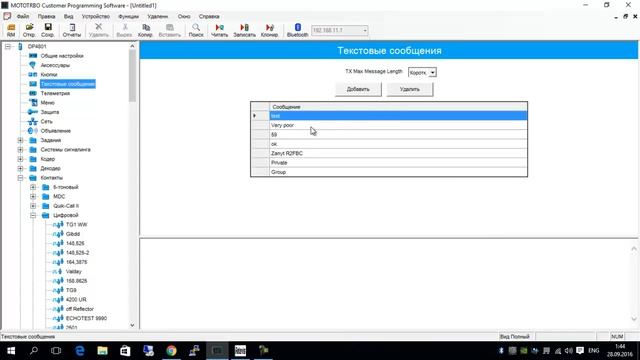Viewport: 640px width, 360px height.
Task: Click the Копир. copy icon
Action: click(x=145, y=30)
